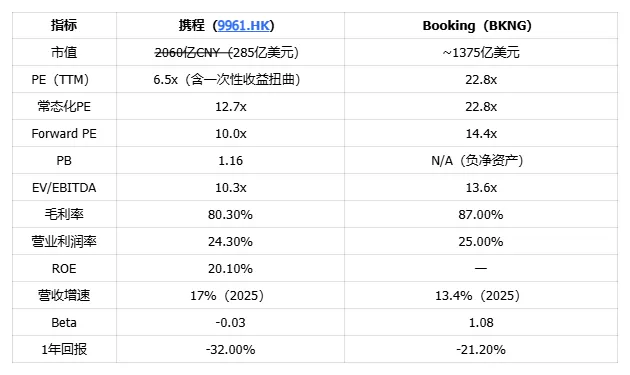Click the Beta -0.03 value
The height and width of the screenshot is (375, 630).
pyautogui.click(x=230, y=322)
